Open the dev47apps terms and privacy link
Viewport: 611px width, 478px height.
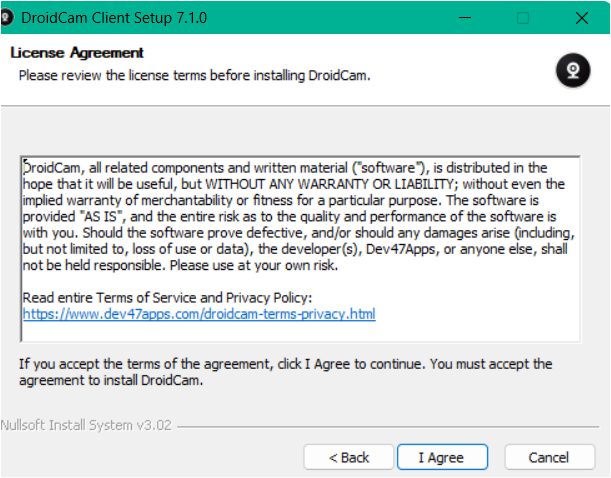(199, 314)
